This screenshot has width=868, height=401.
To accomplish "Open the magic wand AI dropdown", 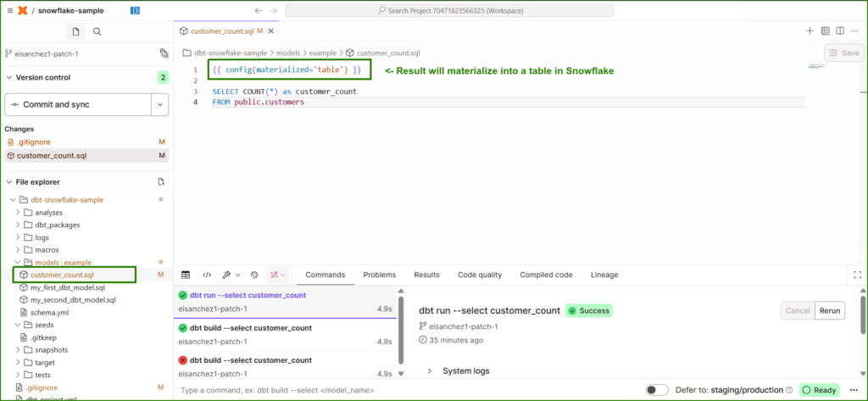I will point(277,275).
